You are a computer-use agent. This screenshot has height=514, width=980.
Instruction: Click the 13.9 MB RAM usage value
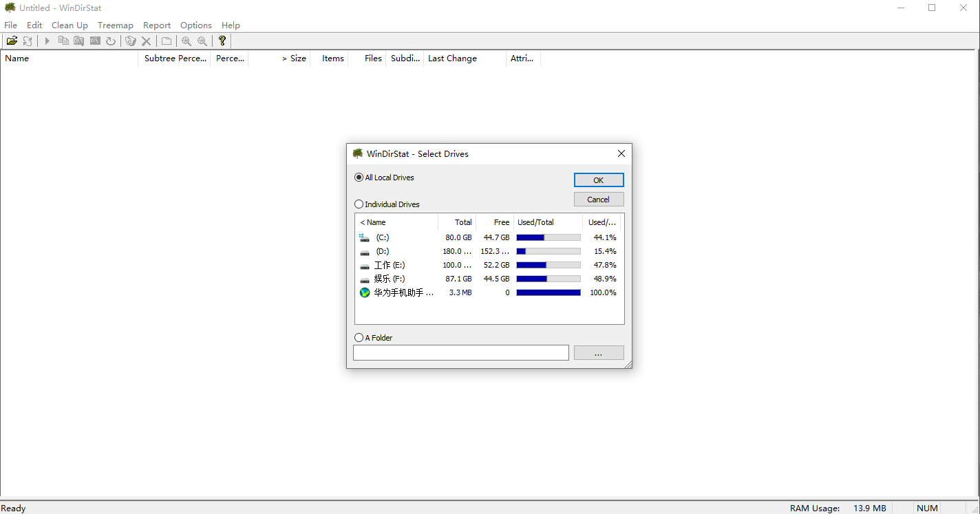pos(870,508)
